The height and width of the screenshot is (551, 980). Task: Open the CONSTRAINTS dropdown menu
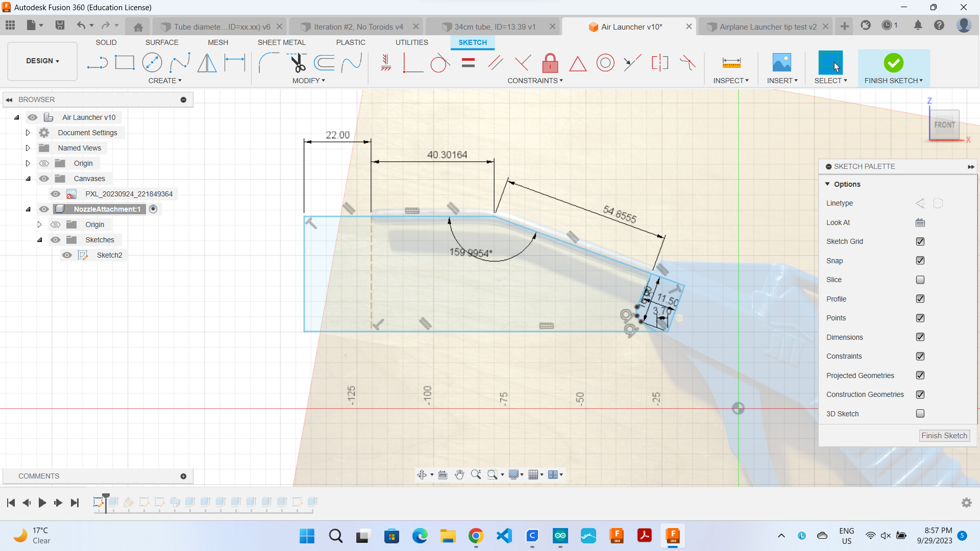click(x=534, y=81)
